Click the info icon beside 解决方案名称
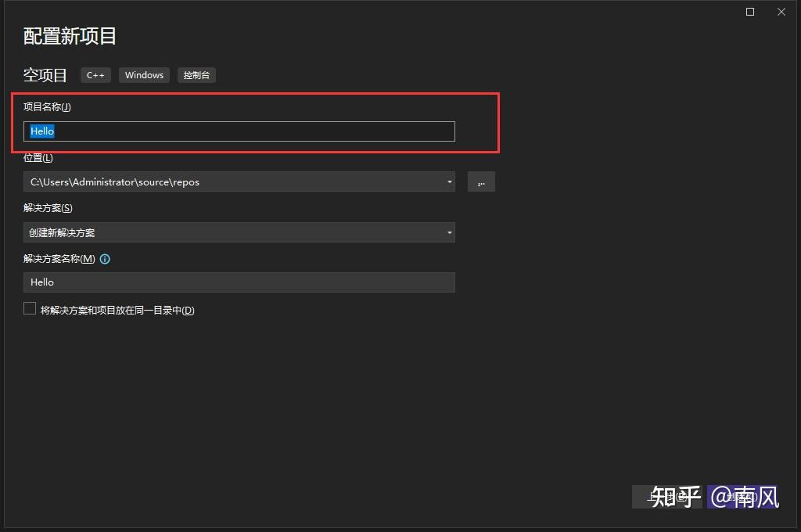The width and height of the screenshot is (801, 532). tap(105, 259)
